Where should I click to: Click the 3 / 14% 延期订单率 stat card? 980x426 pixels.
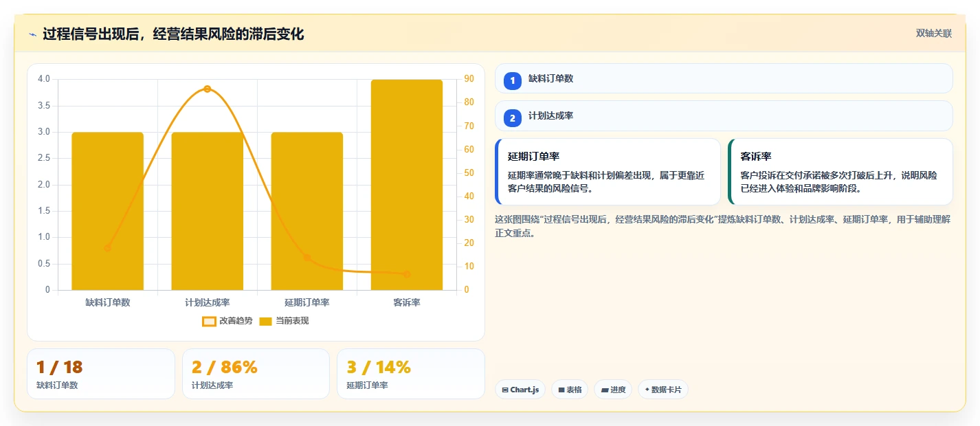coord(411,374)
